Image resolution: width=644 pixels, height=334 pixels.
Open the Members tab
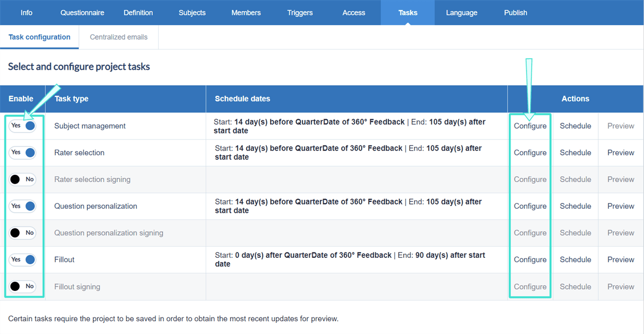coord(246,13)
